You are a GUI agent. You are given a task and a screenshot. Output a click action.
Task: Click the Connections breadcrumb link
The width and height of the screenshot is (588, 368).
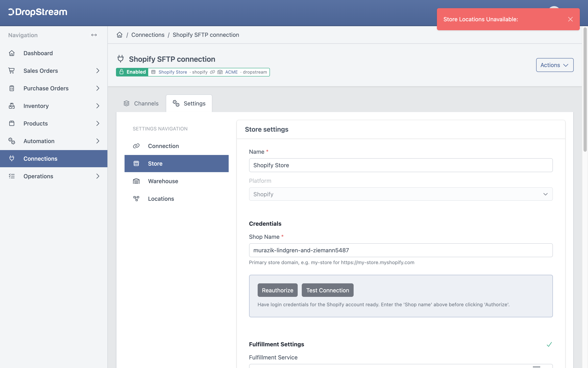tap(148, 35)
